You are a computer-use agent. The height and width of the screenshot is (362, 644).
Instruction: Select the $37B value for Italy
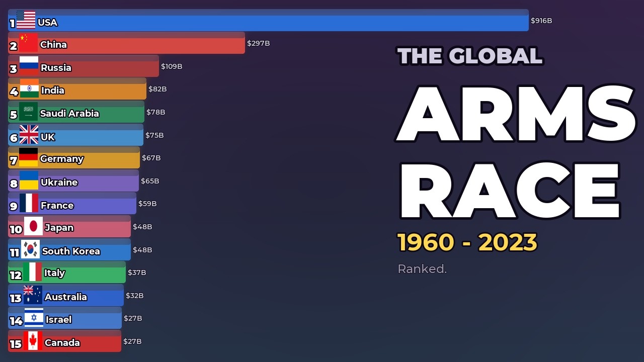pos(137,273)
